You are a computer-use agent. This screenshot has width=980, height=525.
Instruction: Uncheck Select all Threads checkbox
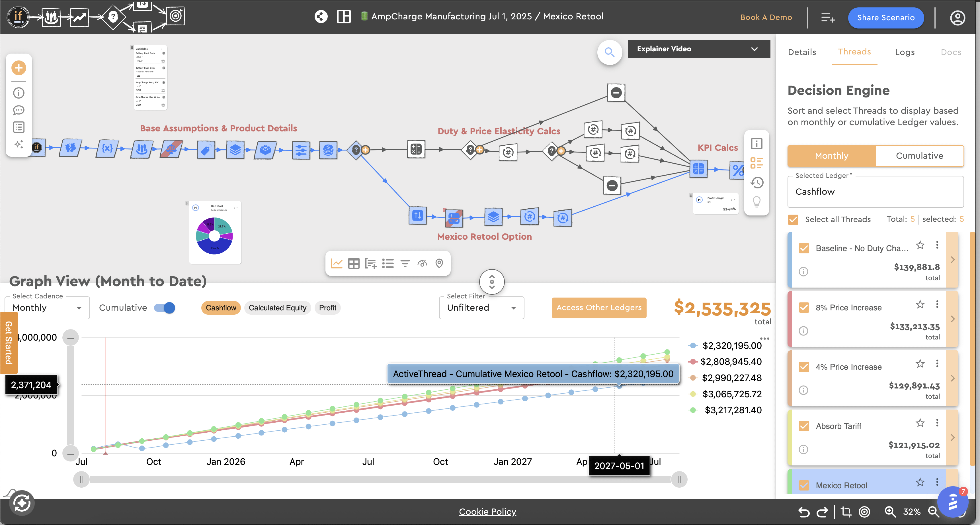793,219
